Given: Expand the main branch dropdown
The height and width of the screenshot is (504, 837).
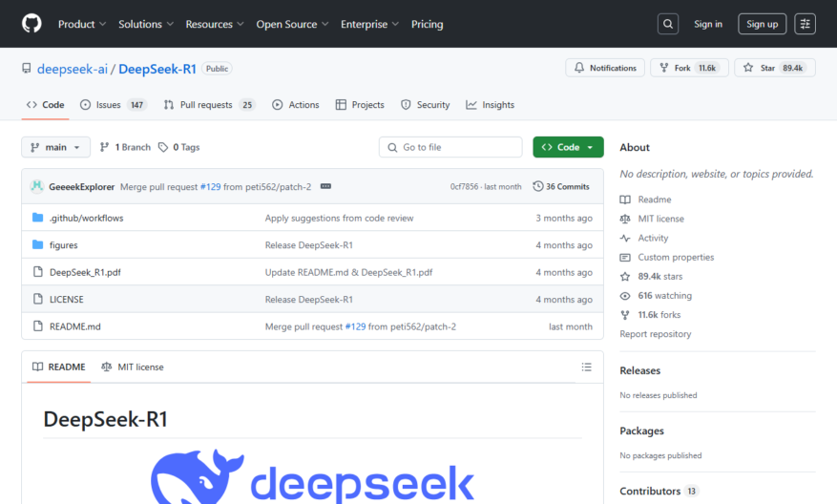Looking at the screenshot, I should click(x=55, y=147).
